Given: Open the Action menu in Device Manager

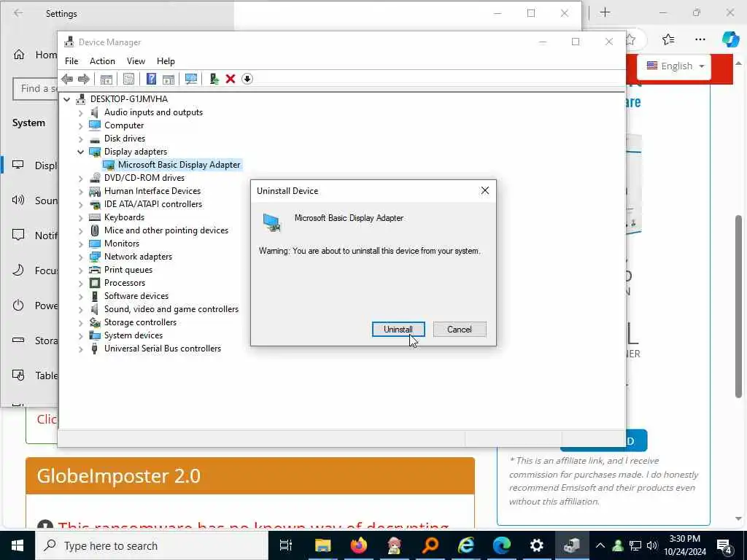Looking at the screenshot, I should coord(102,61).
